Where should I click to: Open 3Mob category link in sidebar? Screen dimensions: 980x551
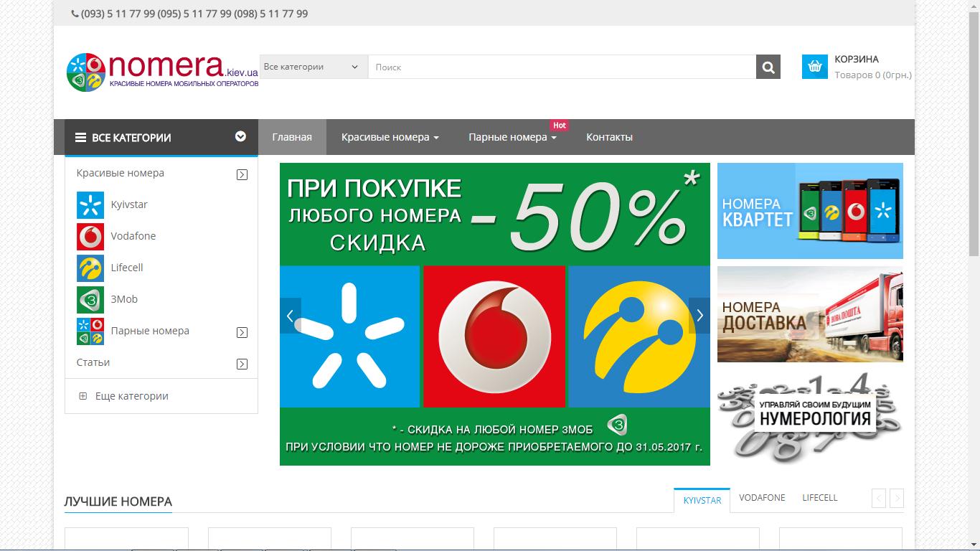coord(124,299)
